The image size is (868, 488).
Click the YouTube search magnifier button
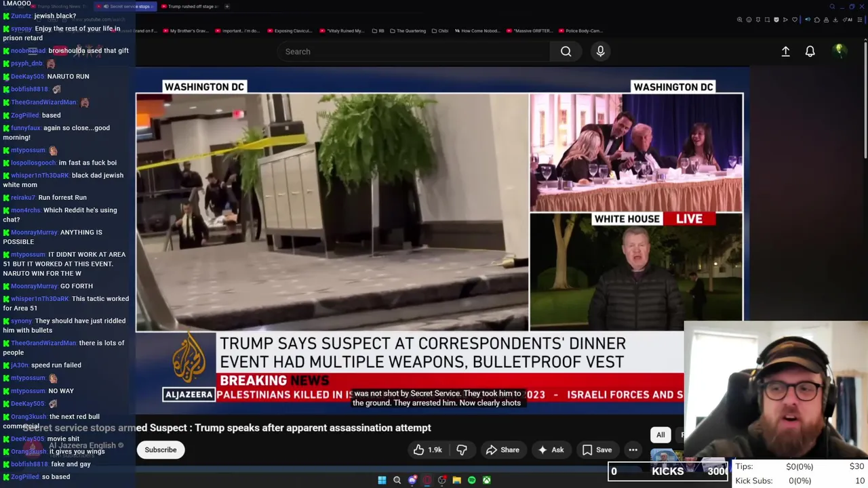(x=566, y=52)
